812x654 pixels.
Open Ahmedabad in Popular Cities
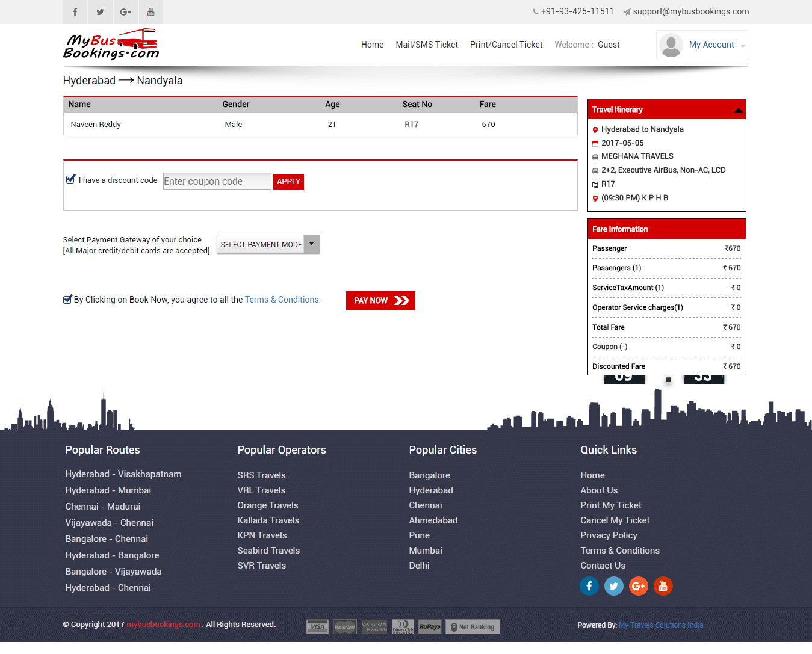pos(433,520)
